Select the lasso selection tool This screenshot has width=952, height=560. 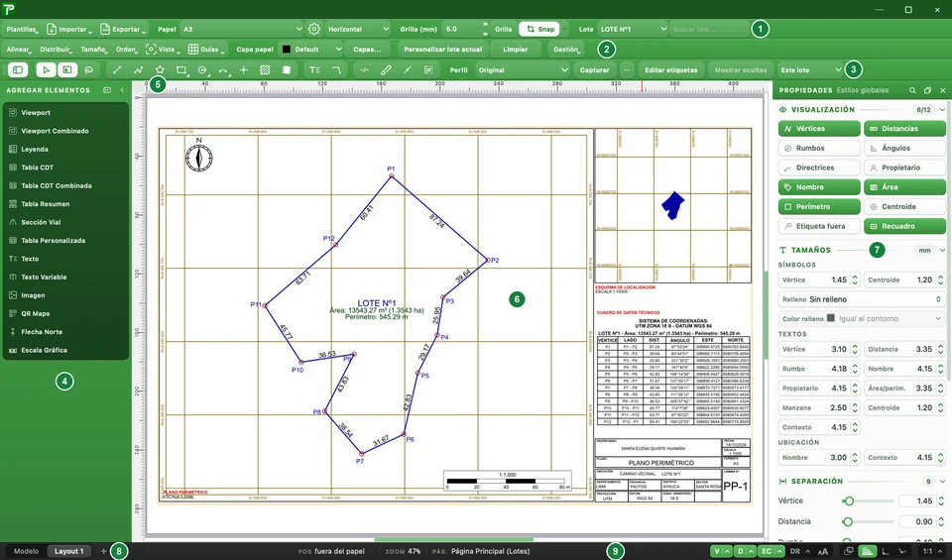88,70
